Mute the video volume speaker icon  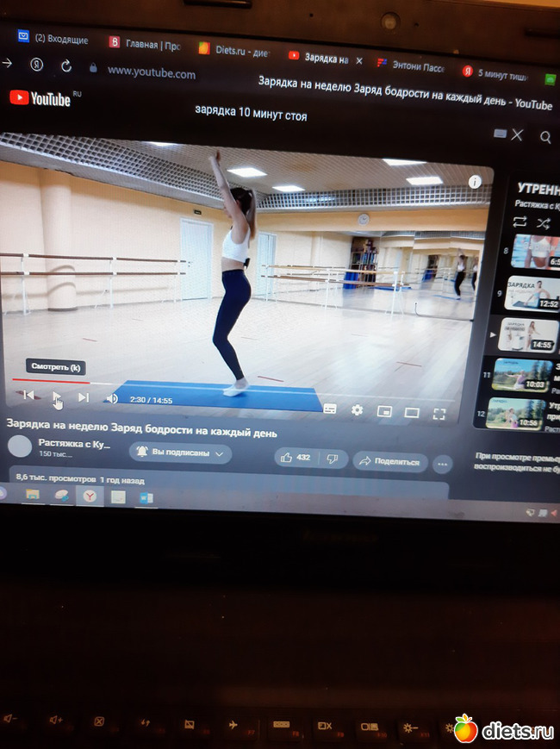coord(112,398)
